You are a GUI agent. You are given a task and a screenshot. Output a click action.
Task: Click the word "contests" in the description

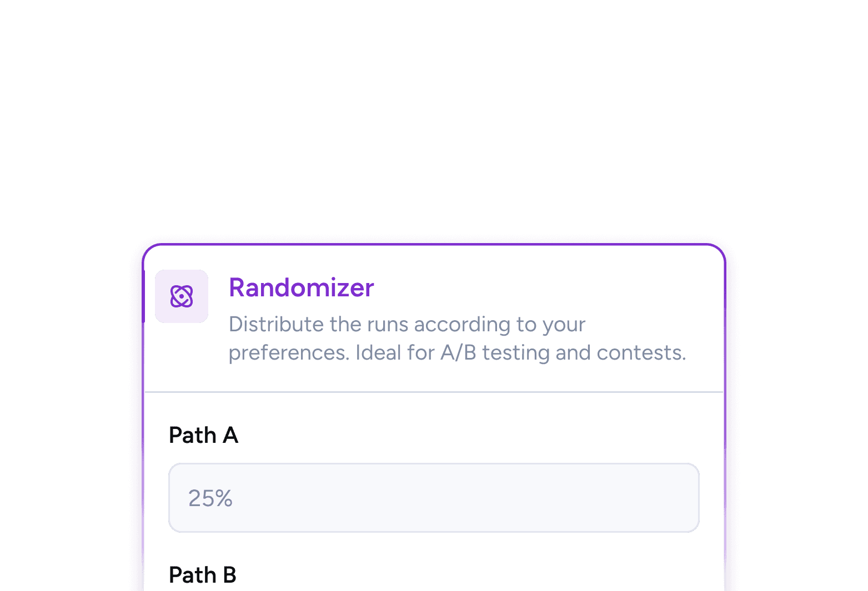(640, 353)
